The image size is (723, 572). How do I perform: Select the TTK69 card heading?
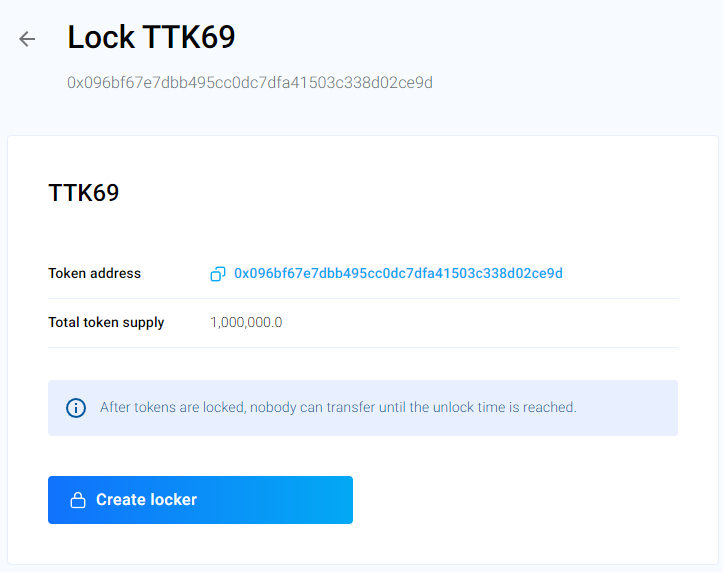(84, 193)
